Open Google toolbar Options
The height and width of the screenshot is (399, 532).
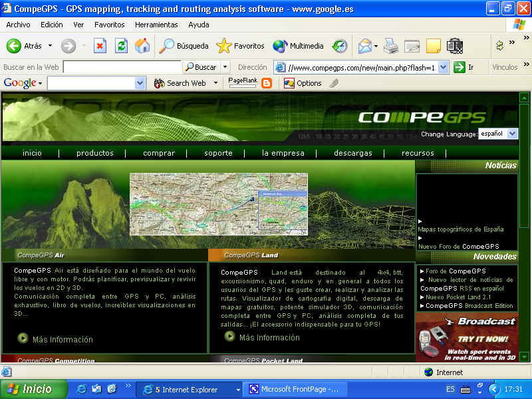303,83
